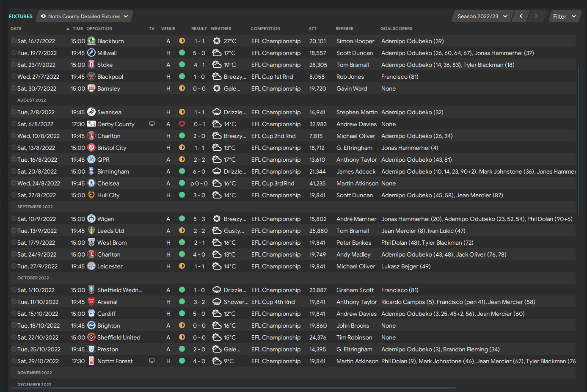Click the Sheffield United club badge

[91, 337]
